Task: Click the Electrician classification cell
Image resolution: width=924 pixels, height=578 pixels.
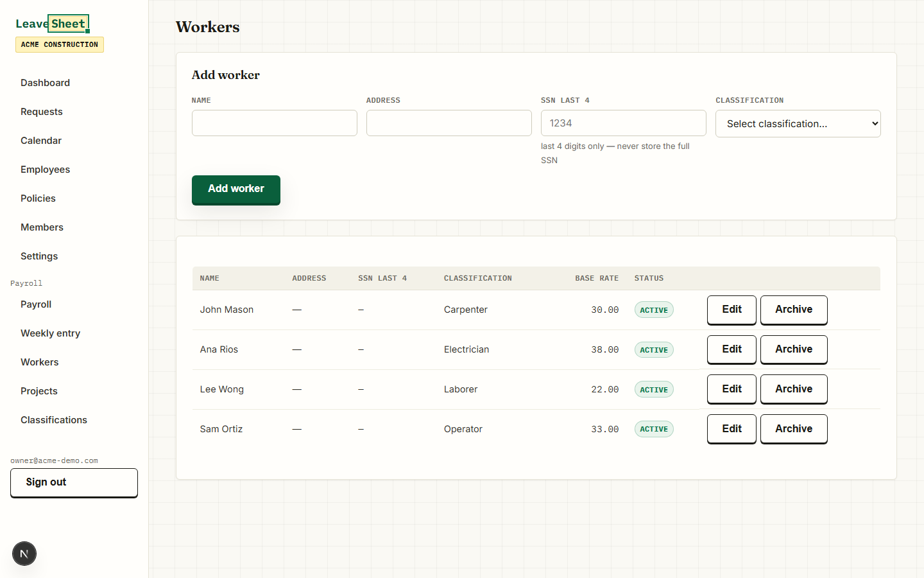Action: (x=466, y=349)
